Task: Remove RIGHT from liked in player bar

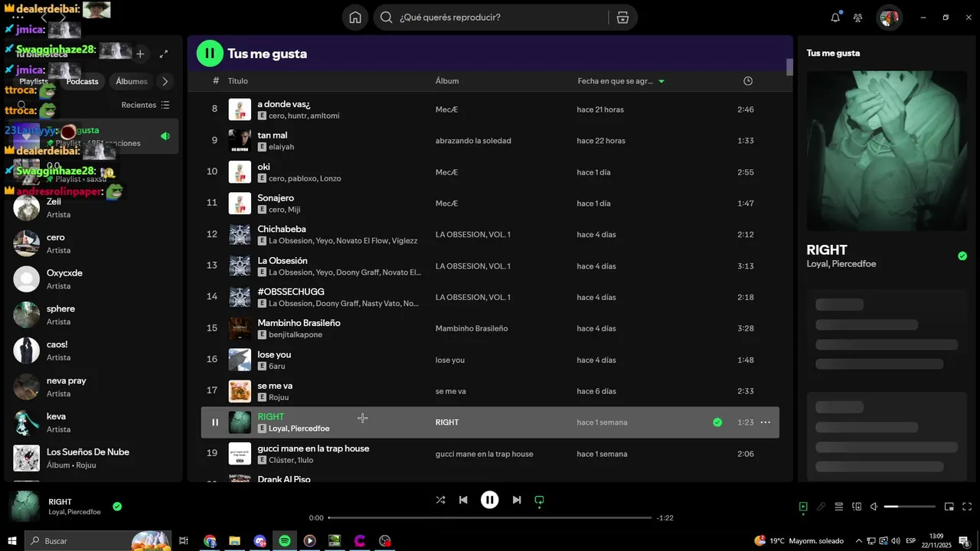Action: click(x=117, y=506)
